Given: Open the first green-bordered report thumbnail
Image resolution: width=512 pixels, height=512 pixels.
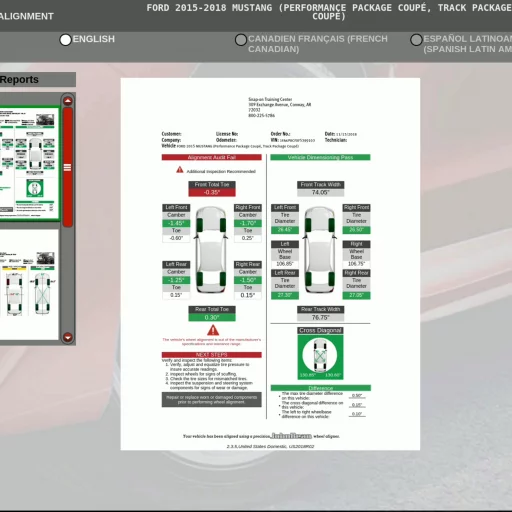Looking at the screenshot, I should tap(29, 163).
